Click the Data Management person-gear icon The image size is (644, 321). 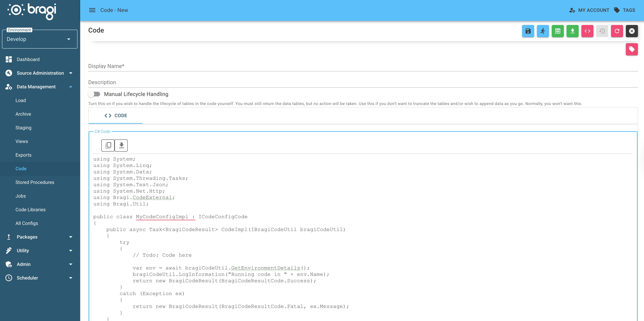[x=9, y=87]
